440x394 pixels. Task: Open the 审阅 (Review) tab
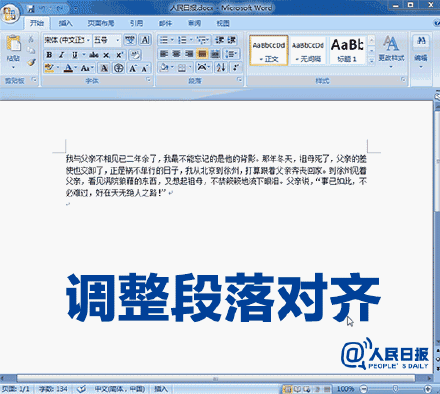click(194, 23)
